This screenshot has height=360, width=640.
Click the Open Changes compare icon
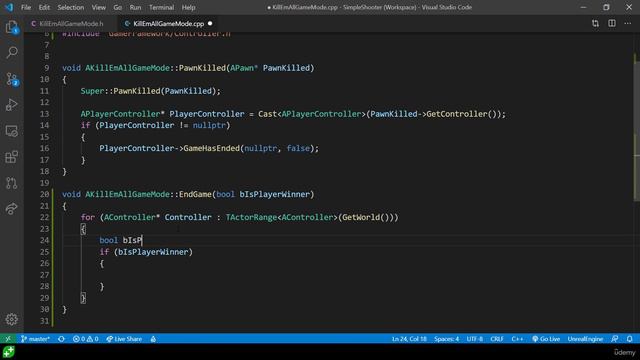pos(595,24)
